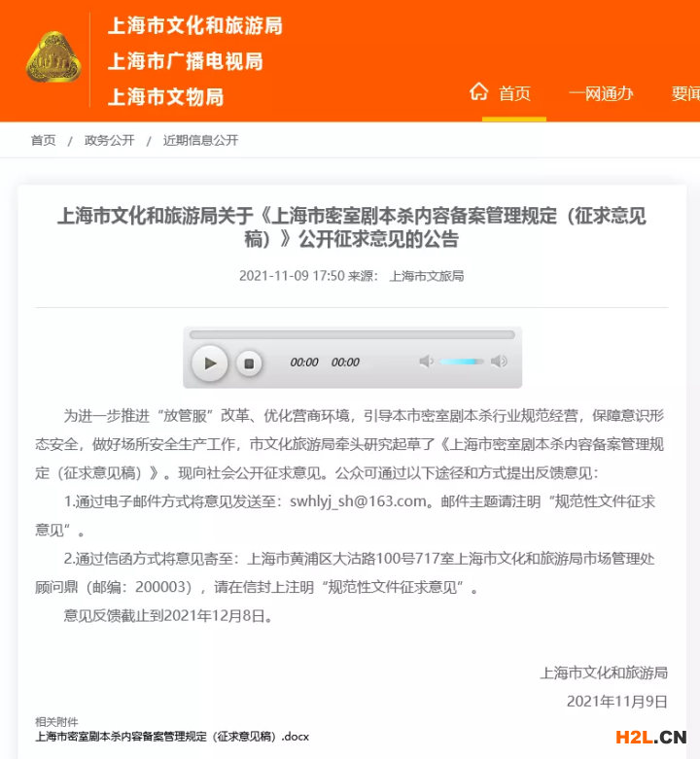The width and height of the screenshot is (700, 759).
Task: Click the 上海市文物局 header title
Action: [165, 97]
